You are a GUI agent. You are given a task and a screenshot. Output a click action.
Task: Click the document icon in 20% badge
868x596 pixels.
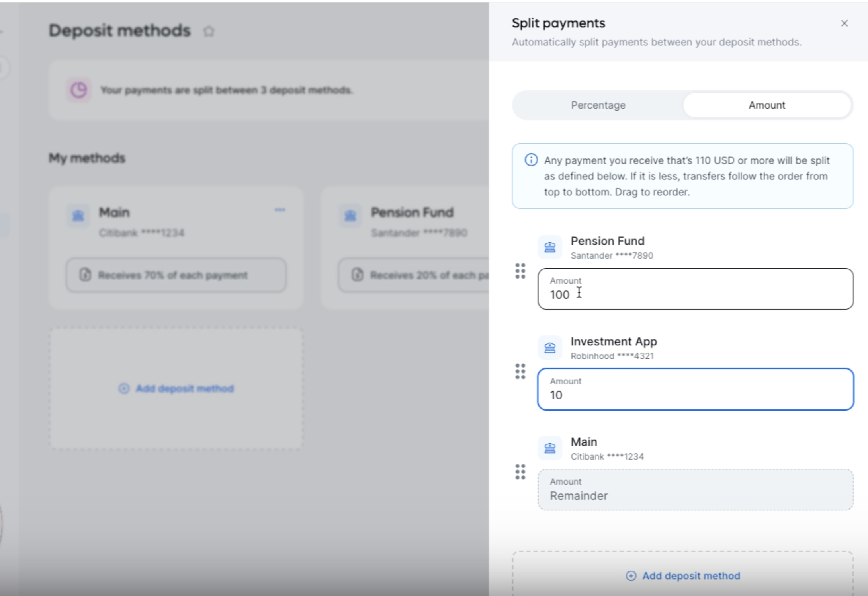point(357,275)
